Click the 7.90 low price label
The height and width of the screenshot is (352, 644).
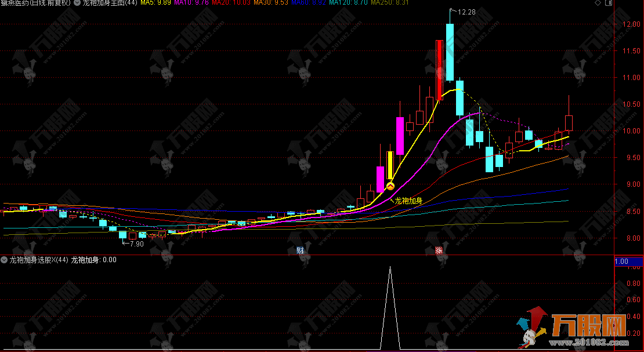[x=135, y=244]
